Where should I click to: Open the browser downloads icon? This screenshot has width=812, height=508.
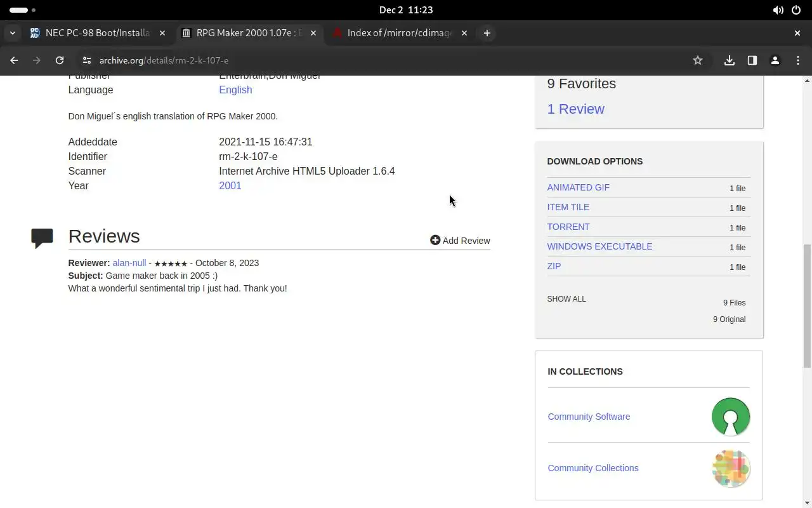tap(730, 60)
